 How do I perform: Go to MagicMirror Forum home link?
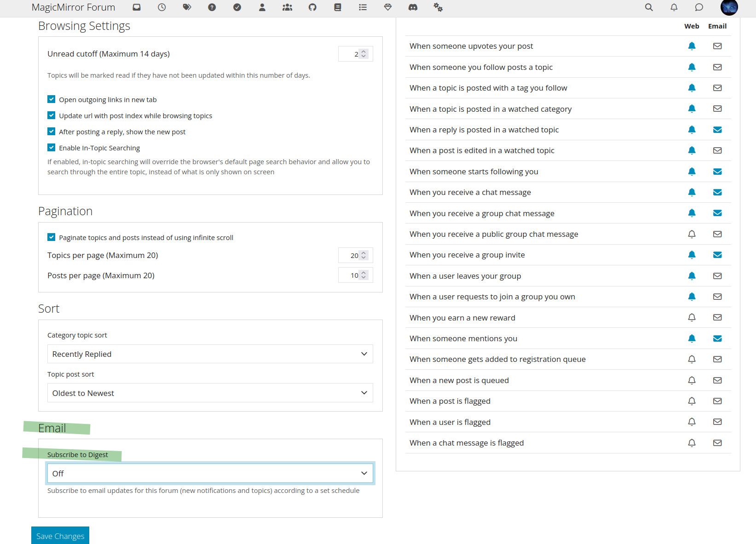pos(73,7)
